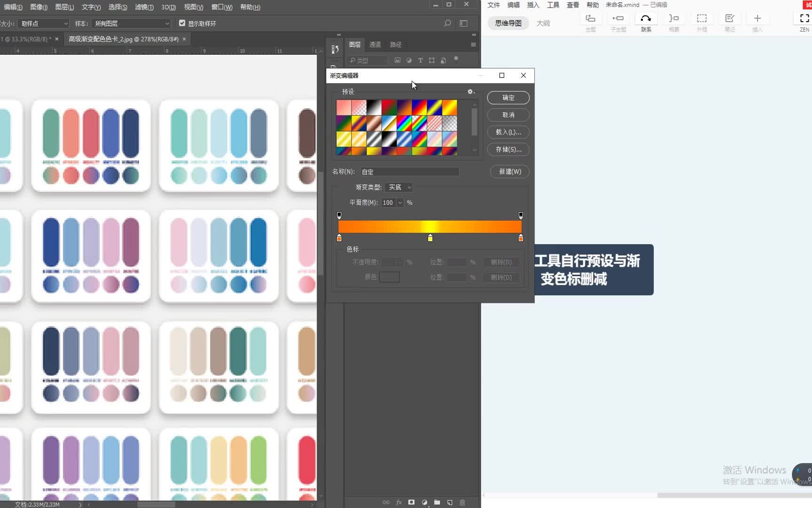The height and width of the screenshot is (508, 812).
Task: Filter layers by adjustment layer icon
Action: point(409,60)
